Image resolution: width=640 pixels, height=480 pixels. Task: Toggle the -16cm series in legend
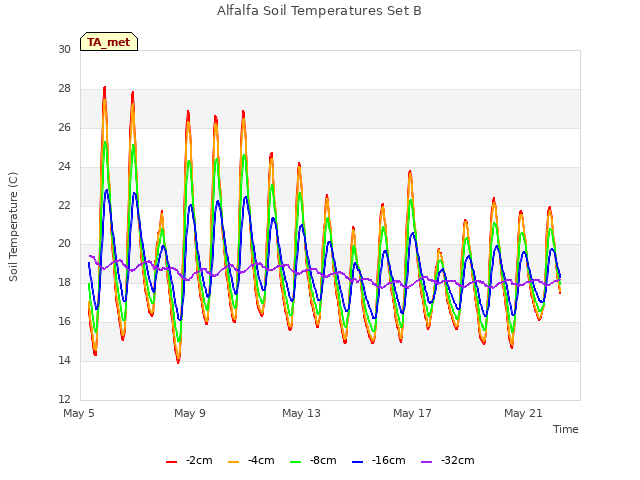(x=379, y=461)
